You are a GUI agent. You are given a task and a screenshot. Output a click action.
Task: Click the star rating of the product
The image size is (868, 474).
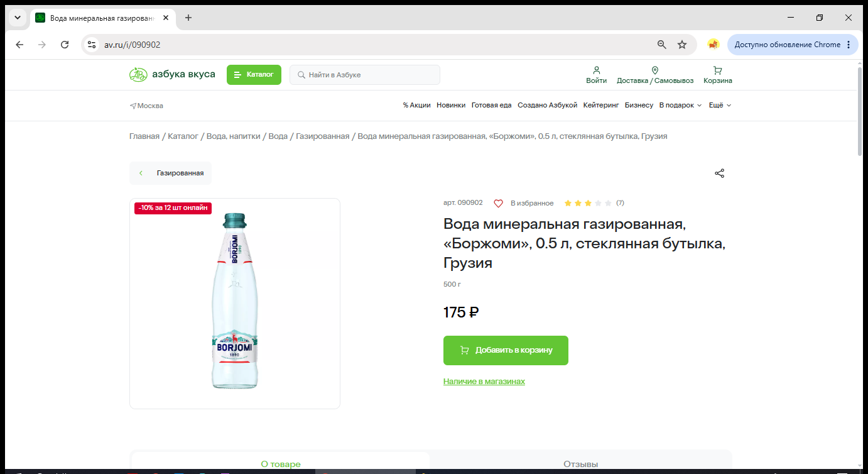coord(588,203)
